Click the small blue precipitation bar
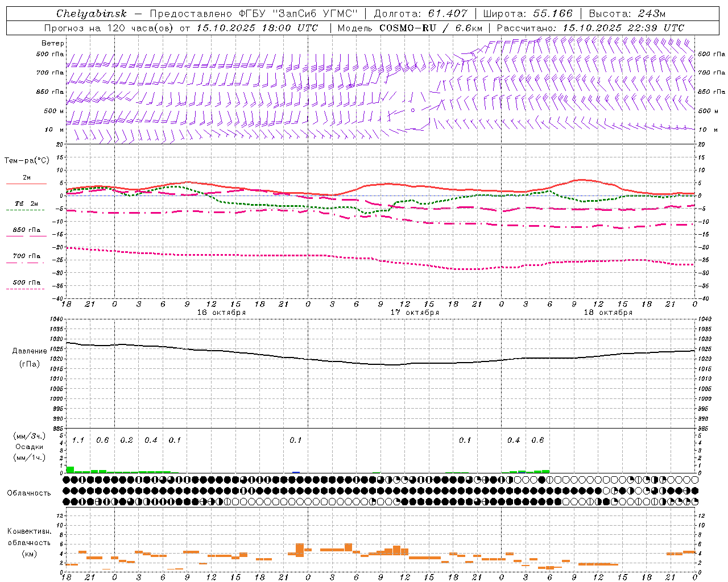This screenshot has width=728, height=582. coord(296,472)
